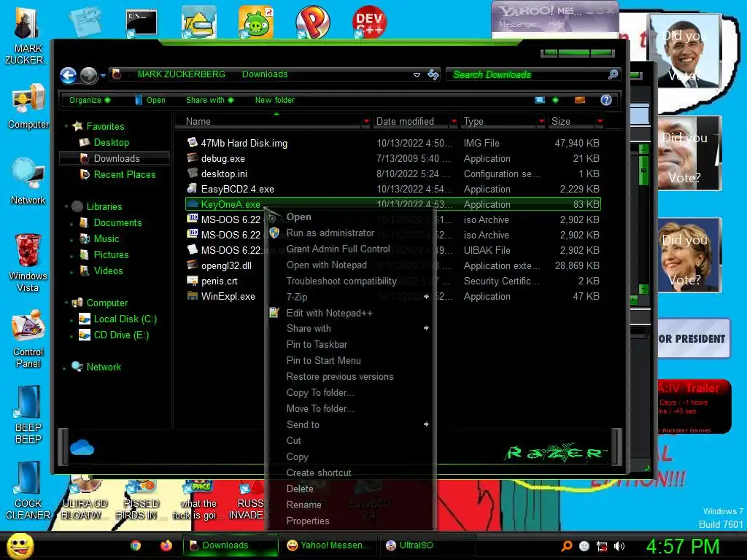Screen dimensions: 747x560
Task: Choose Properties in the context menu
Action: point(308,521)
